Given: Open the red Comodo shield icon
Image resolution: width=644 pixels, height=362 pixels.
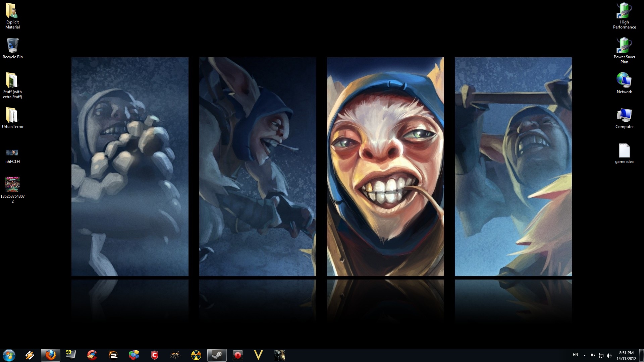Looking at the screenshot, I should pyautogui.click(x=155, y=355).
